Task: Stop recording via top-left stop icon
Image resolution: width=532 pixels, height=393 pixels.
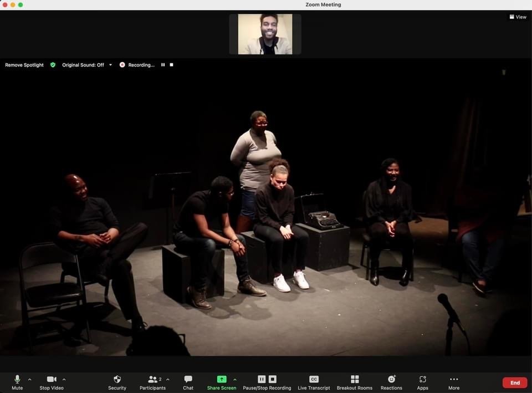Action: point(171,65)
